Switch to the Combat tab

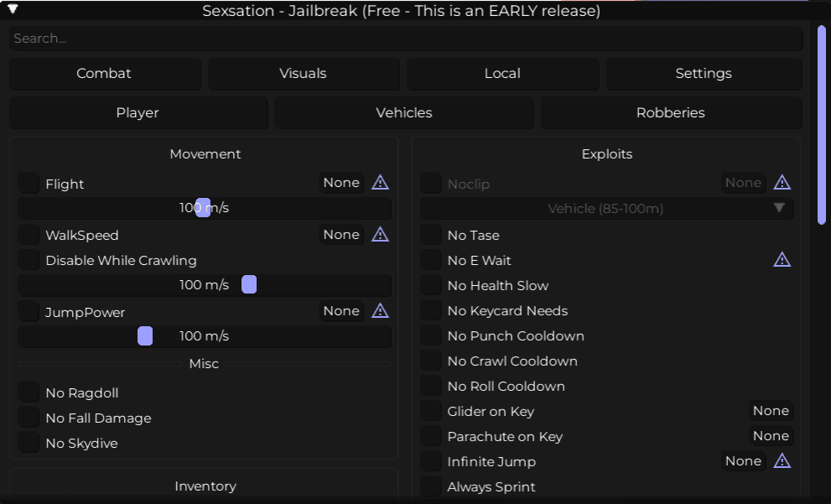pyautogui.click(x=105, y=73)
